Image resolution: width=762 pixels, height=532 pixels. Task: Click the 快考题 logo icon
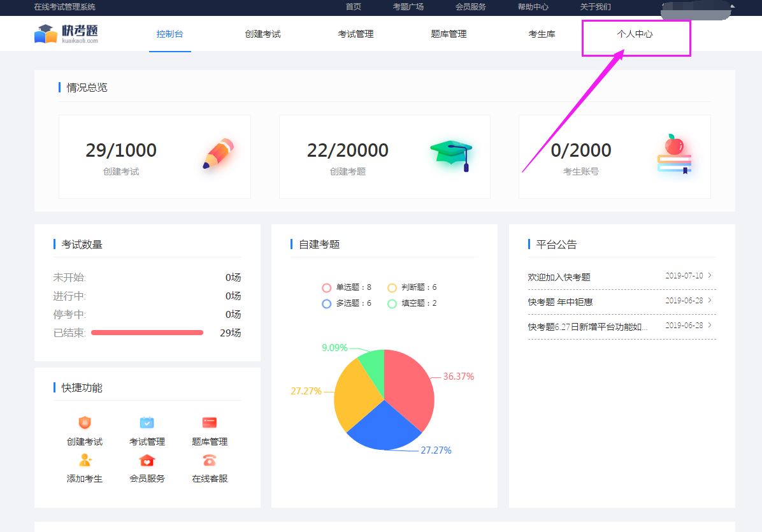(46, 34)
